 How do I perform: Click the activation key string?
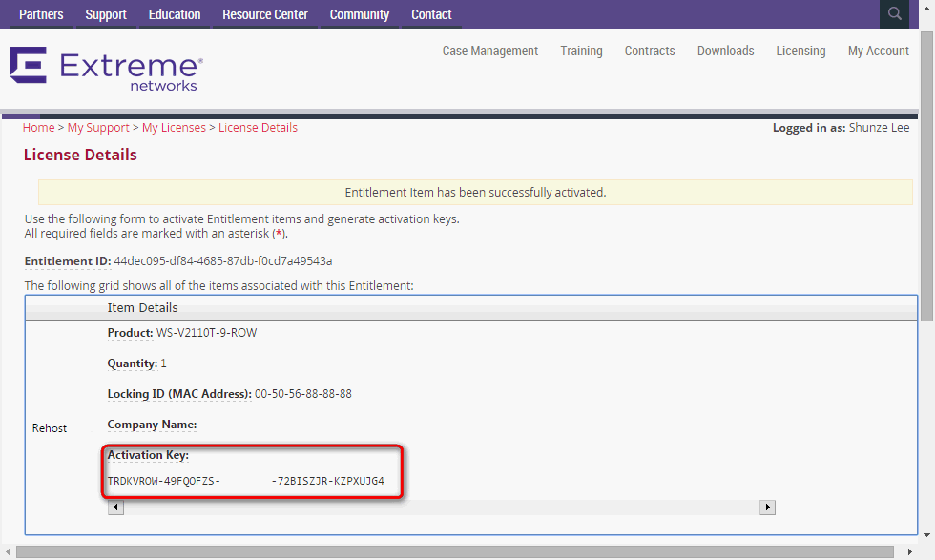pyautogui.click(x=246, y=481)
